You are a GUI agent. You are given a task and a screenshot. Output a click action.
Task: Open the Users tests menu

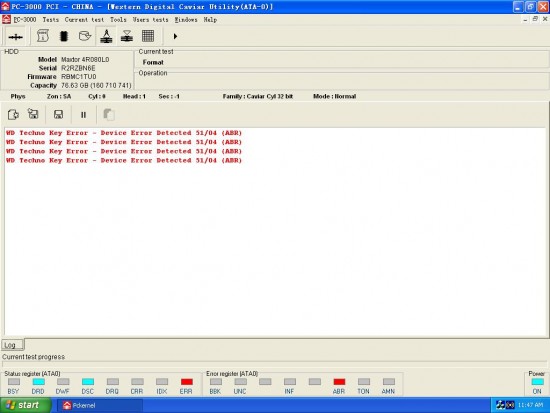150,20
